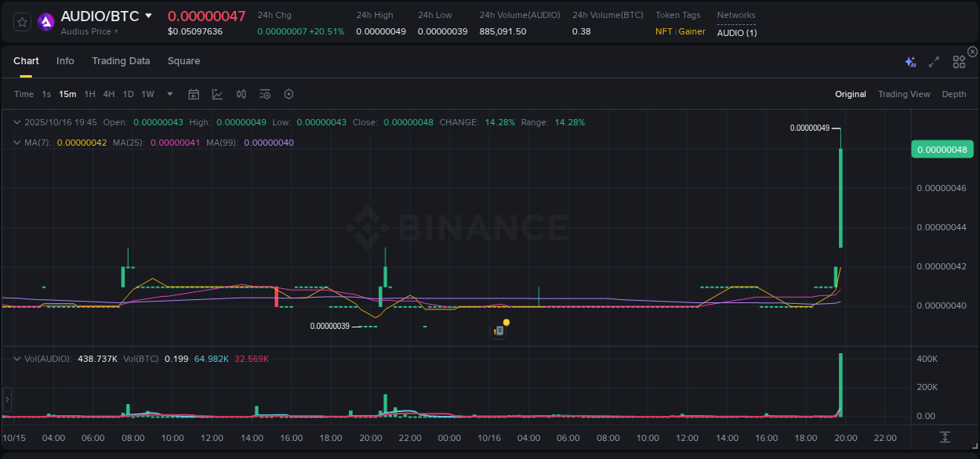Collapse the MA indicators row
Image resolution: width=980 pixels, height=459 pixels.
tap(17, 143)
